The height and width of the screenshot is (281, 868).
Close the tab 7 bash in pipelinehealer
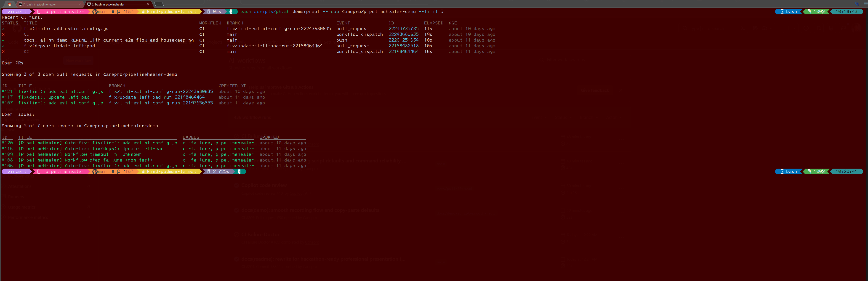(x=80, y=4)
